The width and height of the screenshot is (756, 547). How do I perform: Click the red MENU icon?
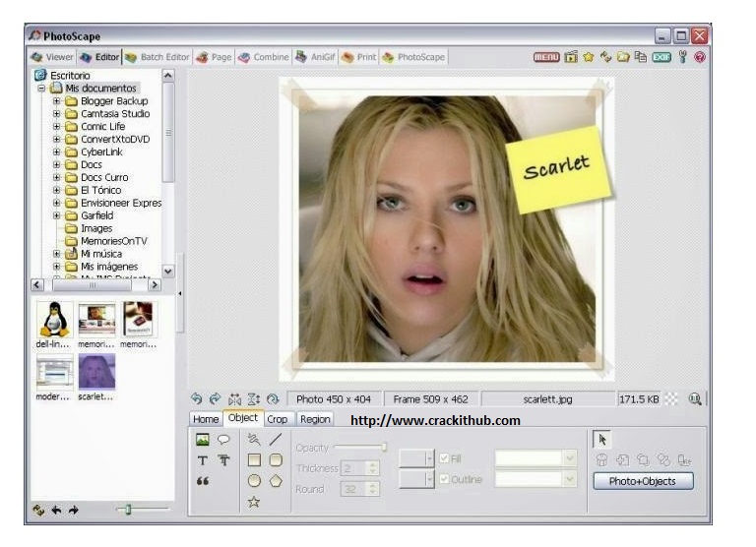pos(545,57)
